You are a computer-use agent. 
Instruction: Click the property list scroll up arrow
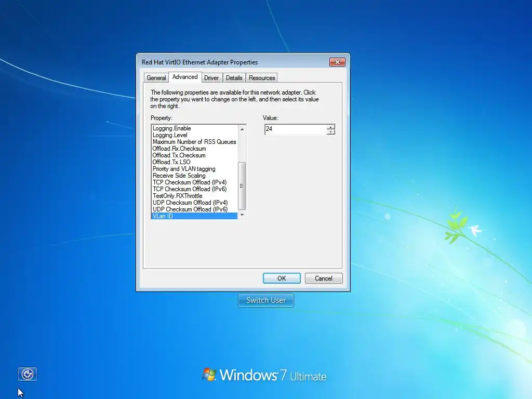pos(242,129)
